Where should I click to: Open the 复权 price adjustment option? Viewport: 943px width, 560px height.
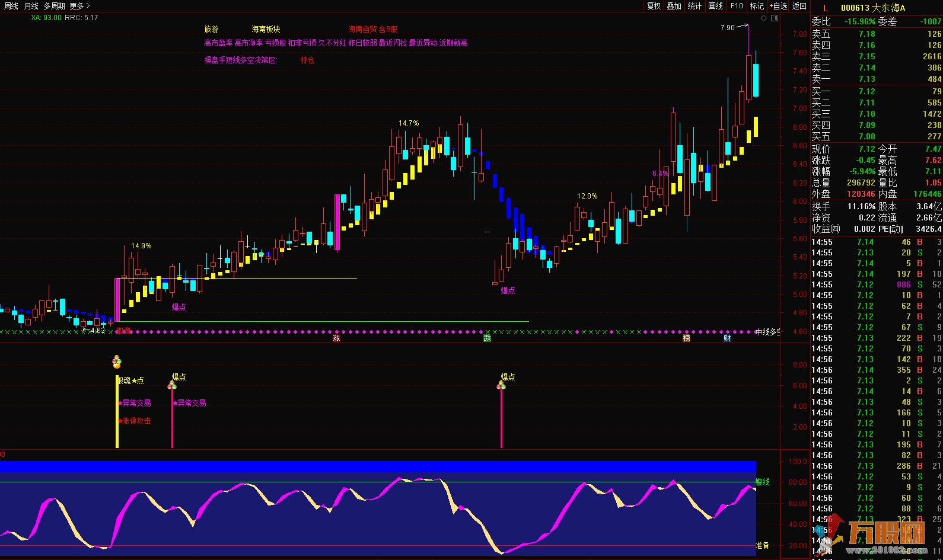[x=654, y=6]
